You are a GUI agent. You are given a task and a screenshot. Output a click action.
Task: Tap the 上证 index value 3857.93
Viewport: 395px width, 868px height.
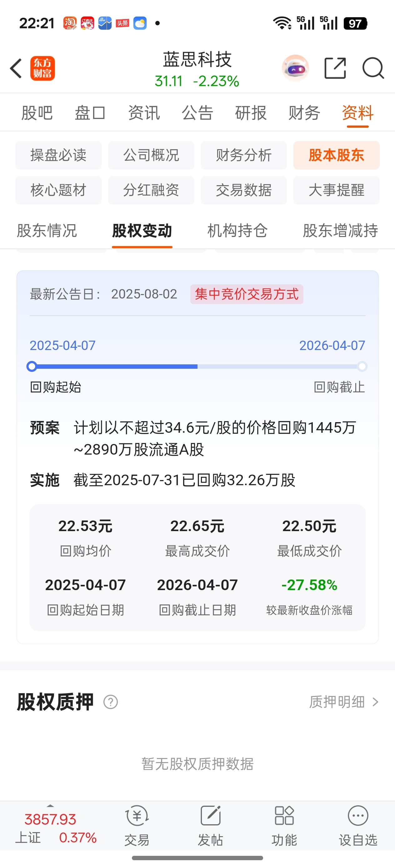click(x=50, y=819)
